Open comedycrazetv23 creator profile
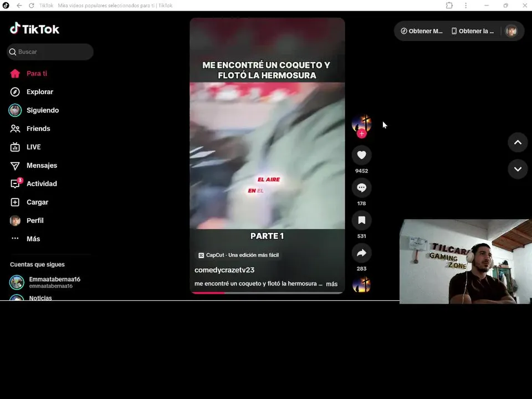Image resolution: width=532 pixels, height=399 pixels. pyautogui.click(x=224, y=270)
